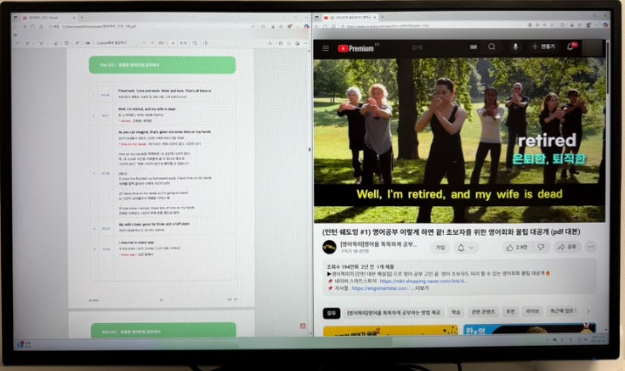Open Copilot in the PDF window
Screen dimensions: 625x371
coord(306,26)
